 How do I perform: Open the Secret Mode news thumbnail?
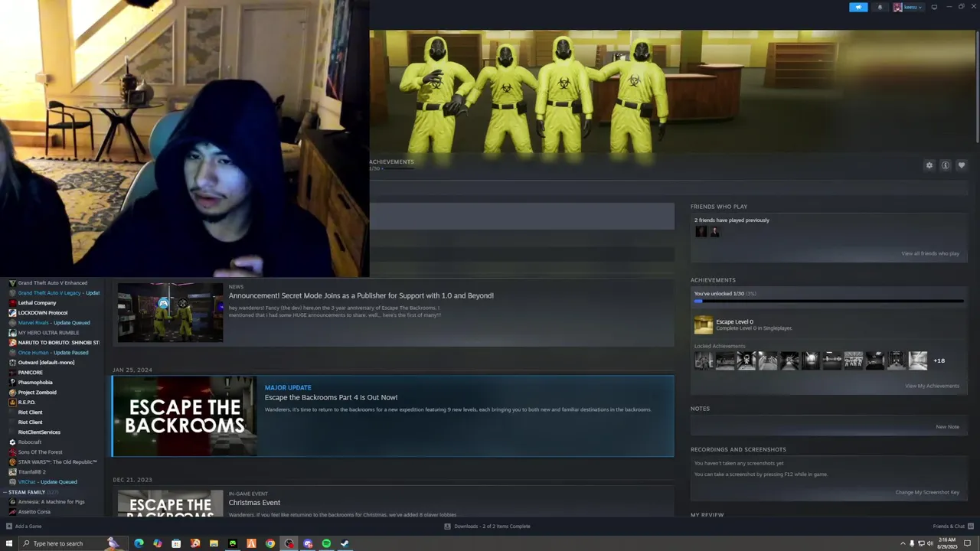[170, 312]
